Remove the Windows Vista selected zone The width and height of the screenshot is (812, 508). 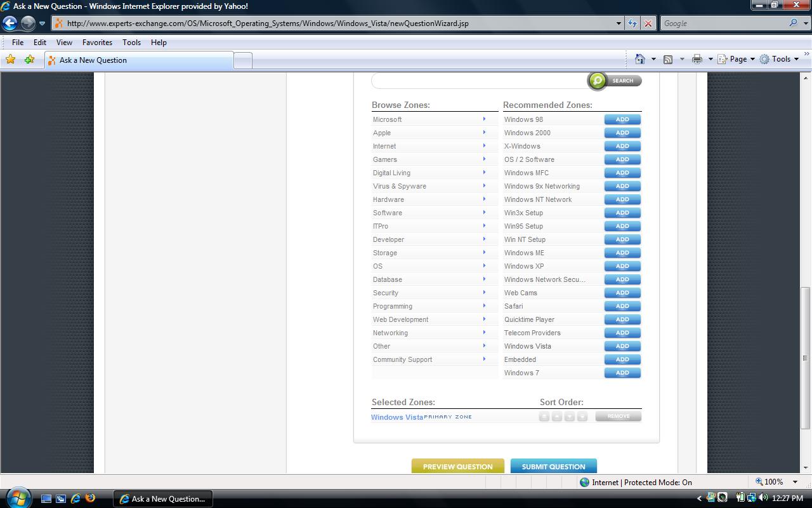coord(619,417)
